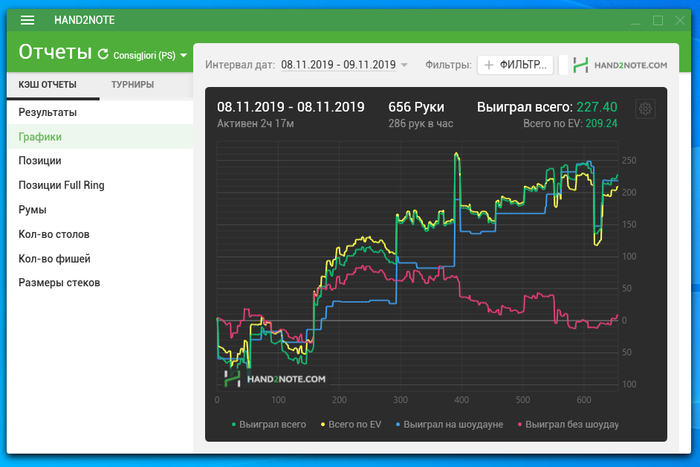Click the Отчеты heading
The height and width of the screenshot is (467, 700).
(x=55, y=52)
